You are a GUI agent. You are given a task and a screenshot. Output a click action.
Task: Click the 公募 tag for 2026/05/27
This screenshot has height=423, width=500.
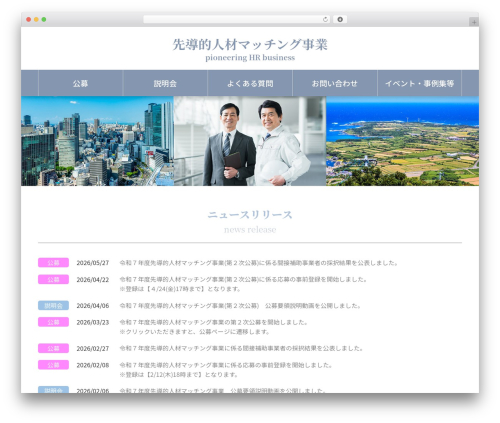[x=53, y=263]
